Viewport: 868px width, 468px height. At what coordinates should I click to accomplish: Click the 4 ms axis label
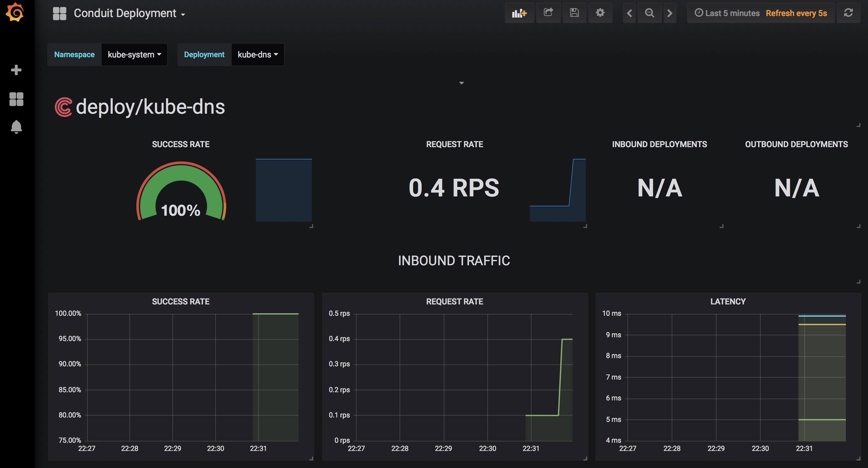(x=613, y=440)
